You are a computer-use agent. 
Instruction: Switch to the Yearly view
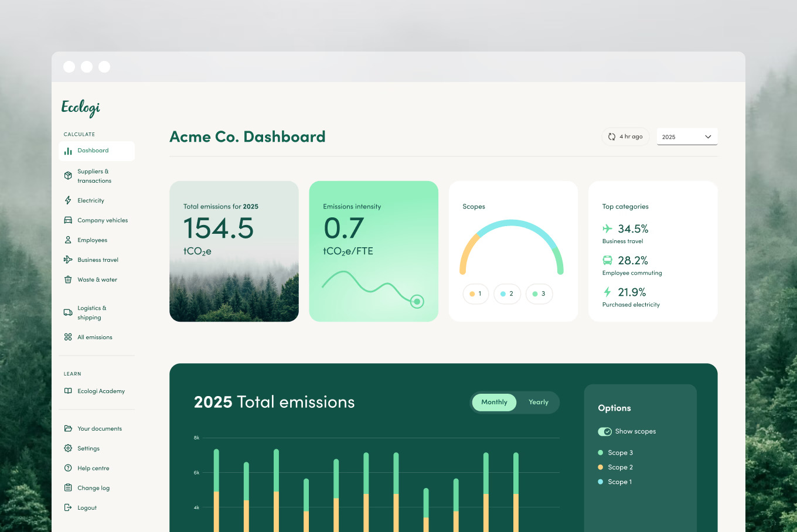539,403
